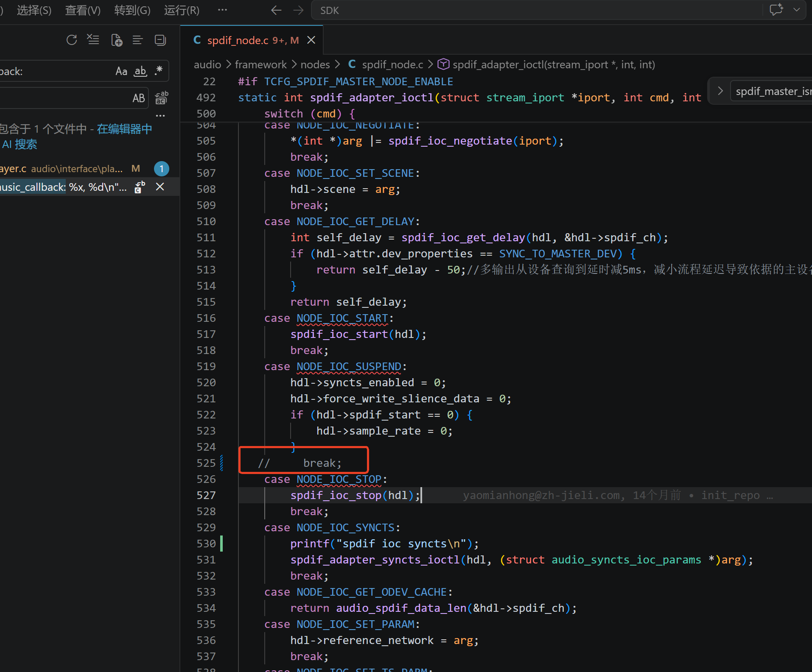Switch search results to tree view
The height and width of the screenshot is (672, 812).
[137, 40]
